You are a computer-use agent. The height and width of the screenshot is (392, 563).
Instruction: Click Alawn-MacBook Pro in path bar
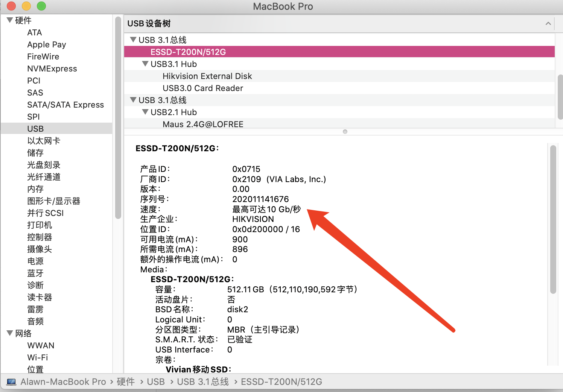pyautogui.click(x=63, y=382)
